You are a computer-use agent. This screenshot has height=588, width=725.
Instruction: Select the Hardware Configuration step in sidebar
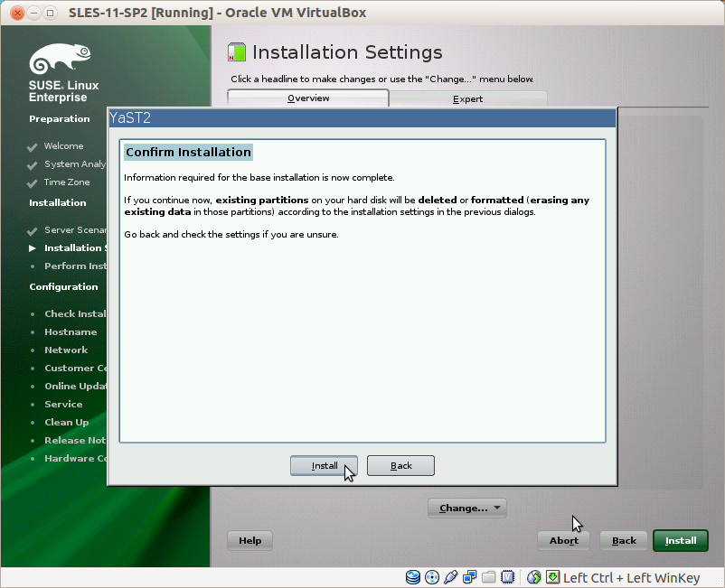point(75,458)
